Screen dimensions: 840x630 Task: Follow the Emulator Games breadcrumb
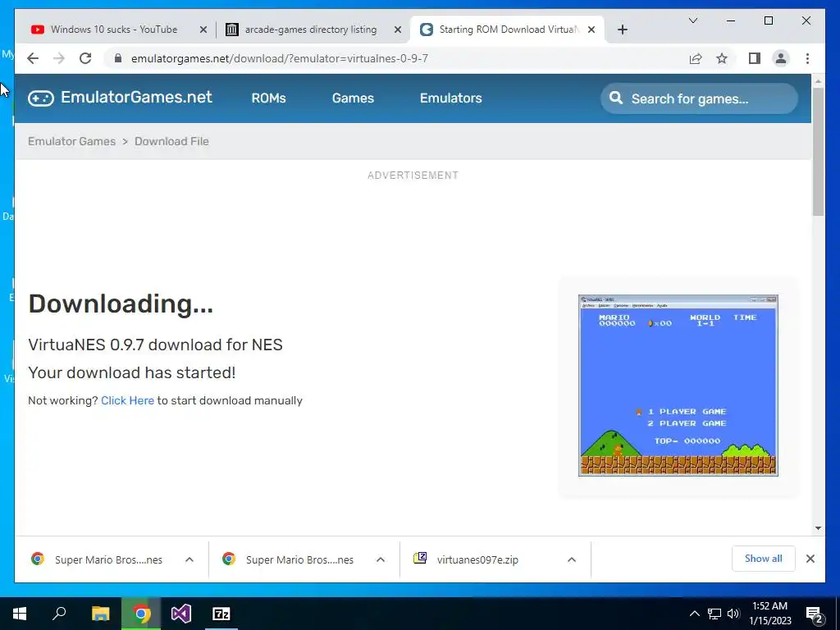(72, 141)
